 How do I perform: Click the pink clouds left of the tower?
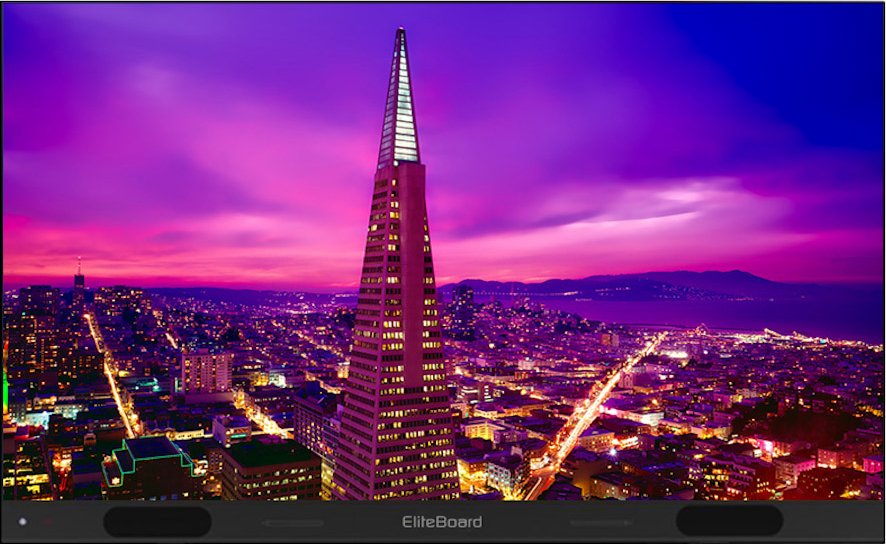[x=200, y=240]
